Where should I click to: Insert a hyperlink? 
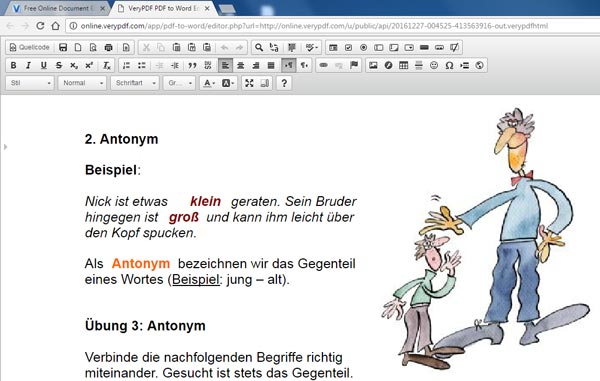click(x=324, y=65)
